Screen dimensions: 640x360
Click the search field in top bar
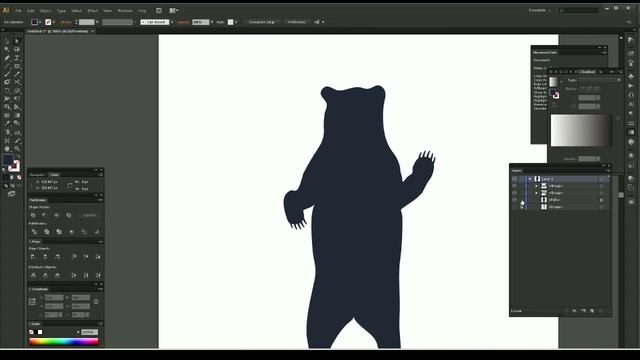coord(579,10)
